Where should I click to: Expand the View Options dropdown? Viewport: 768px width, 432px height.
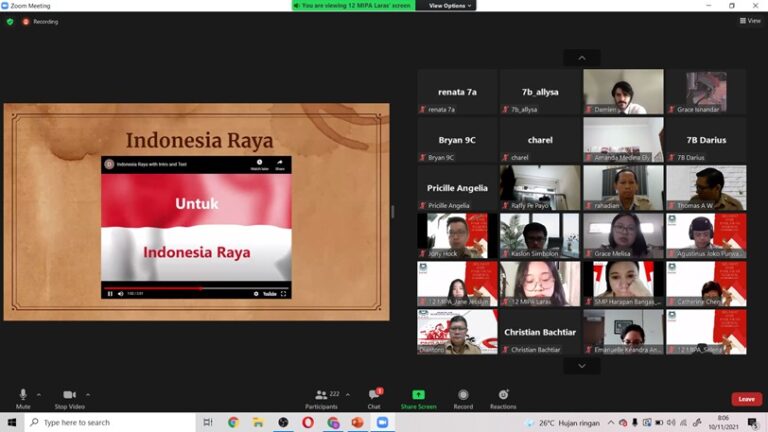(448, 5)
